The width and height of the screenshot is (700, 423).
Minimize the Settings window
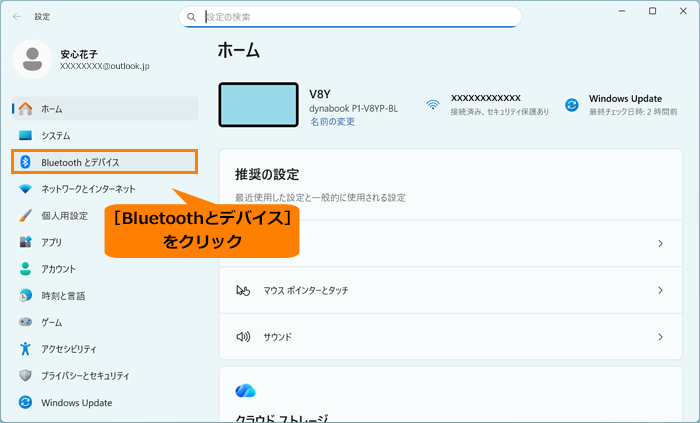click(622, 11)
